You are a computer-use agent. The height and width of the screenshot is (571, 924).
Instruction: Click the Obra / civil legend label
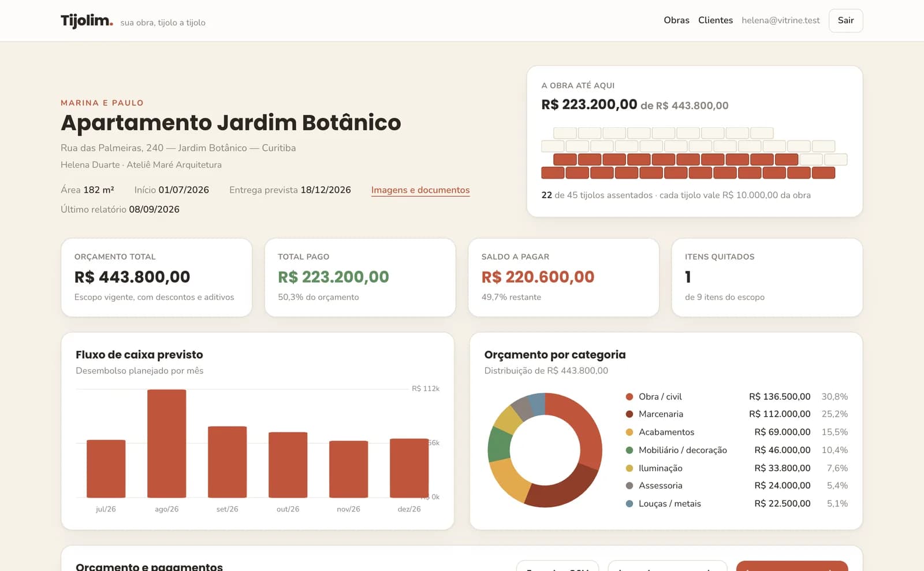[660, 396]
